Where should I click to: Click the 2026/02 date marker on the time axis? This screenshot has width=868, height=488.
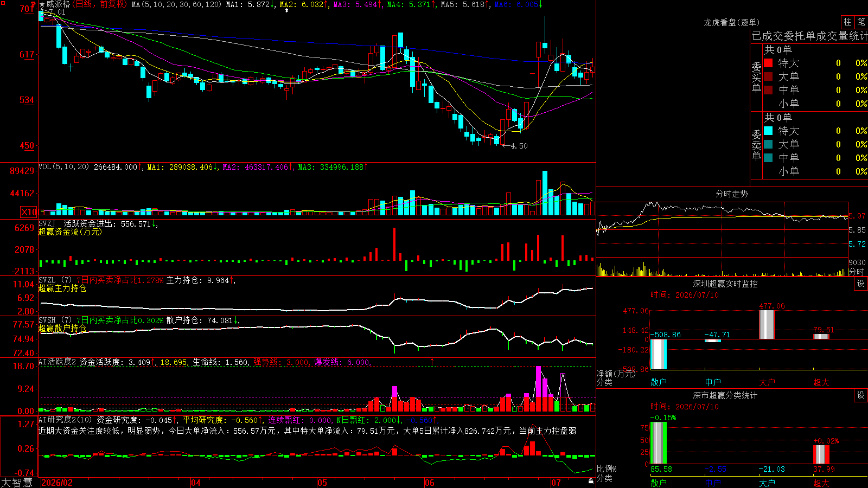point(57,483)
